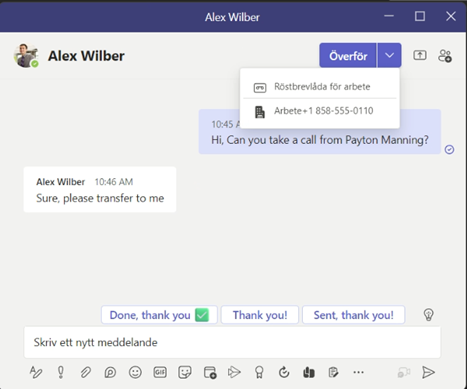
Task: Click the Överför transfer button
Action: pyautogui.click(x=348, y=55)
